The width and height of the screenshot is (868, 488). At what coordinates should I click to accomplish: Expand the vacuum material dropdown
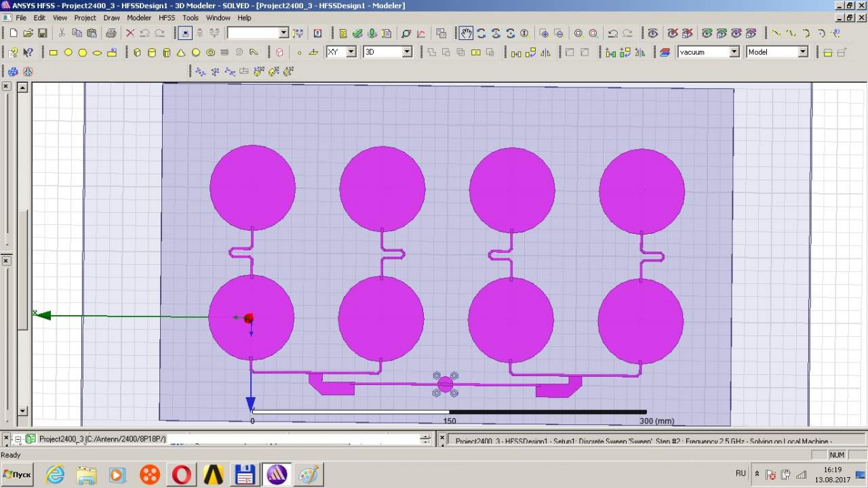tap(734, 52)
